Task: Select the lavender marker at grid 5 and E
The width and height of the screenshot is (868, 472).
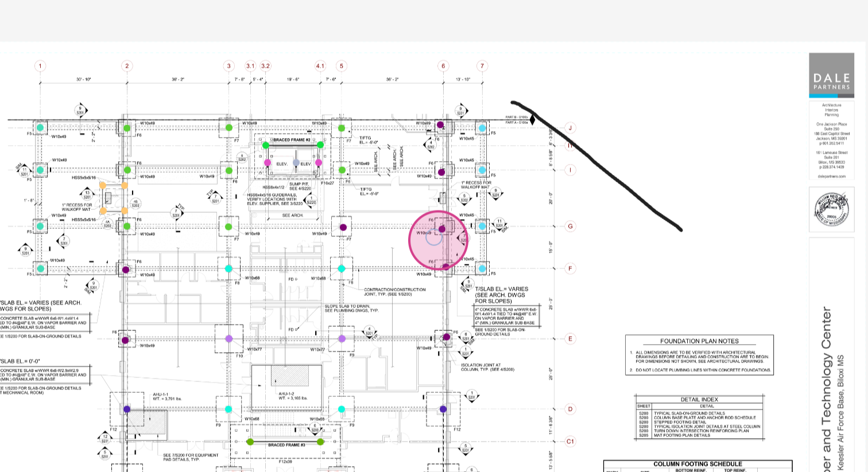Action: (342, 339)
